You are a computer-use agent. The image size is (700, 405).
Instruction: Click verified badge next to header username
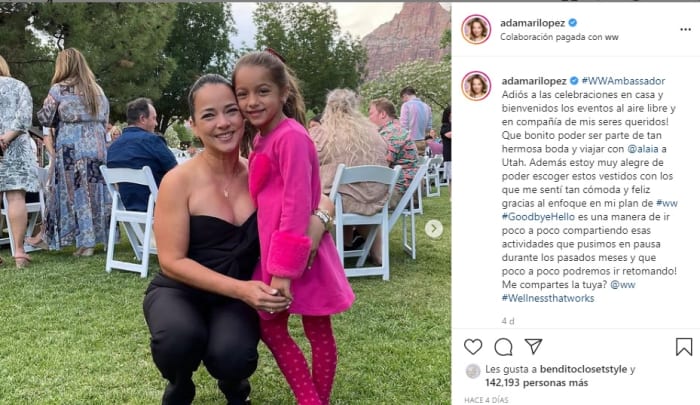[573, 23]
